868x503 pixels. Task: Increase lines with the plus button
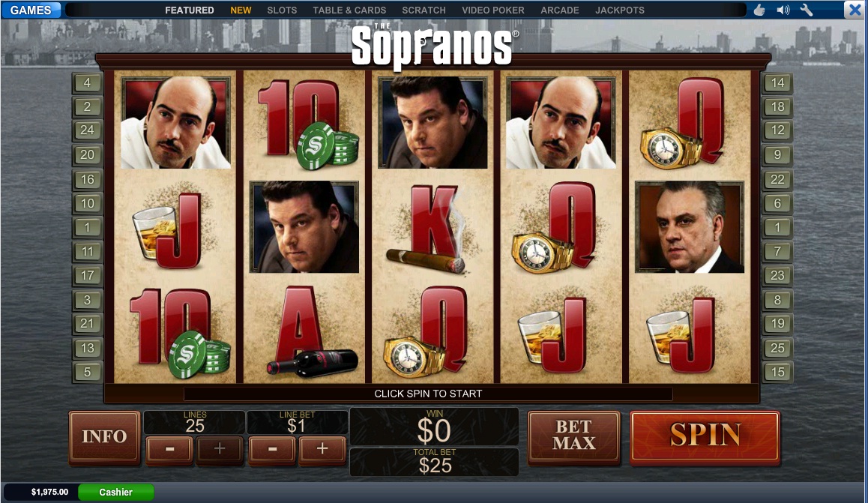tap(220, 449)
